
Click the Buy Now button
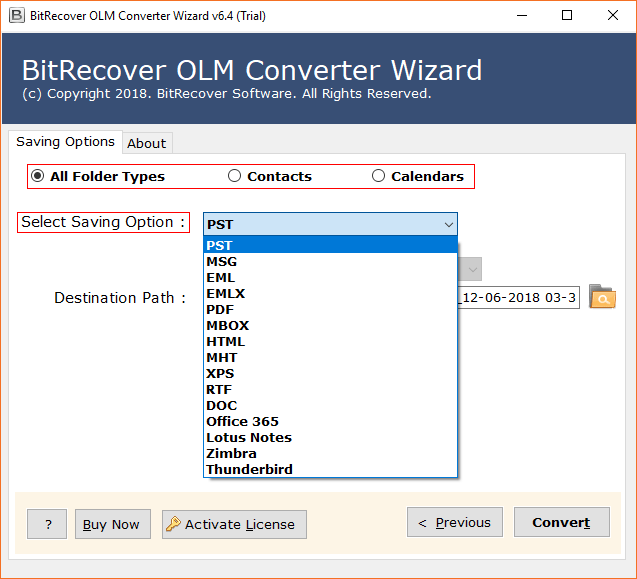pos(113,524)
